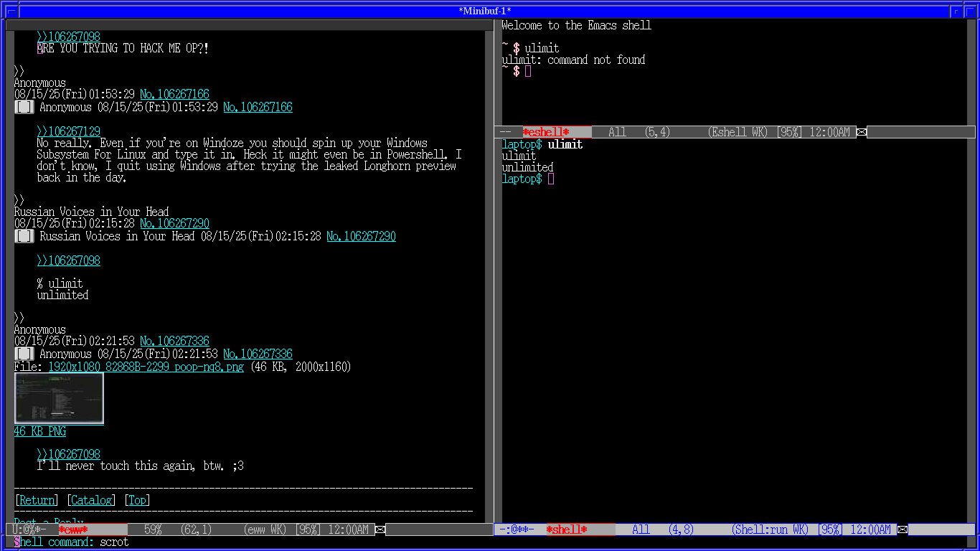This screenshot has width=980, height=551.
Task: Click 'ARE YOU TRYING TO HACK ME OP?!' text
Action: [123, 49]
